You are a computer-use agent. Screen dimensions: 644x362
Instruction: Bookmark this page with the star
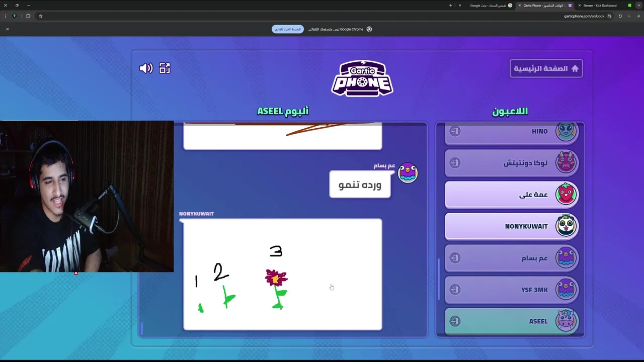[41, 16]
